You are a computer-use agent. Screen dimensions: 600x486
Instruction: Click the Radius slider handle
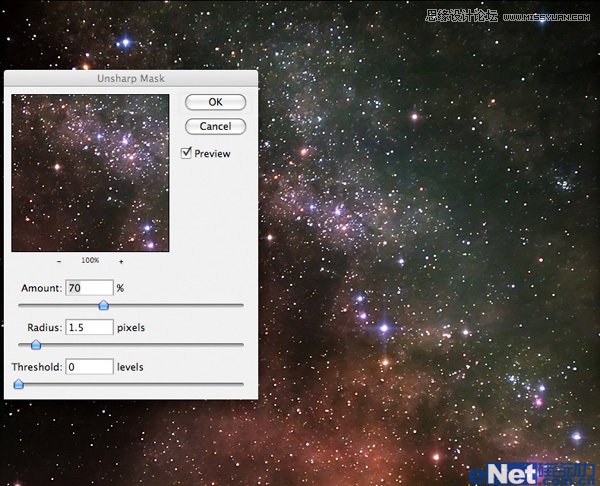tap(36, 345)
